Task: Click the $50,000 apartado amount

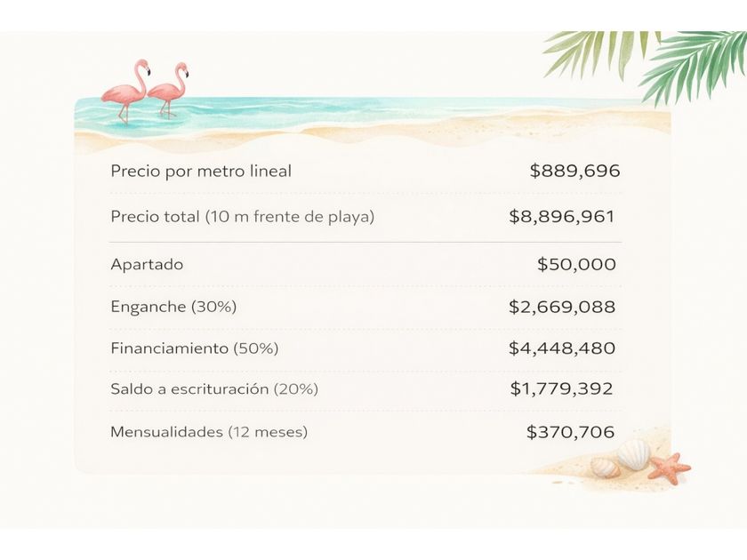Action: click(x=576, y=264)
